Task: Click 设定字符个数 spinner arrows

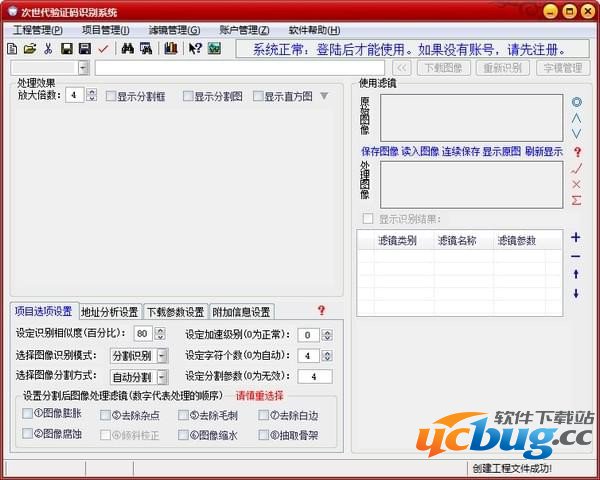Action: click(x=327, y=356)
